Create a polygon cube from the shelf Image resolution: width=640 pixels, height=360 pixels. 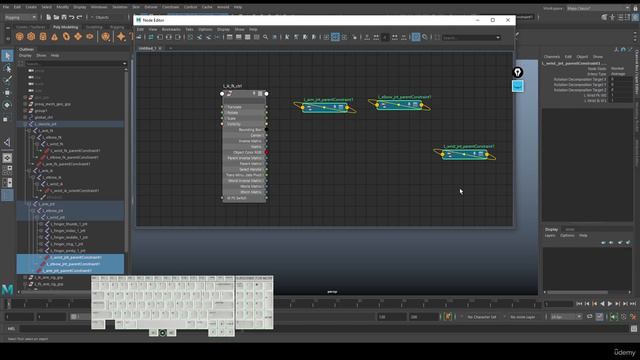click(x=31, y=37)
